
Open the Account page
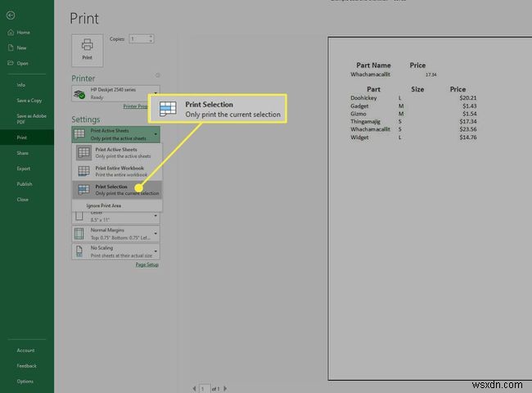click(26, 350)
